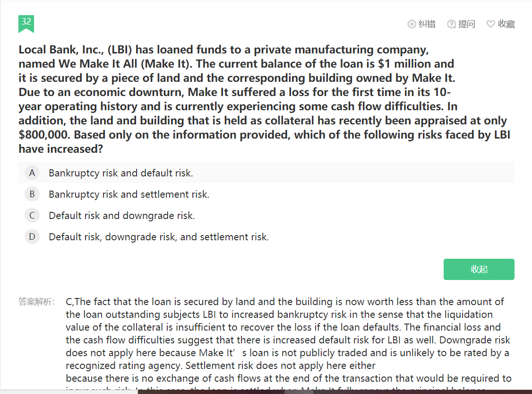Click the 纠错 circled-X error report icon
Image resolution: width=532 pixels, height=394 pixels.
point(412,24)
